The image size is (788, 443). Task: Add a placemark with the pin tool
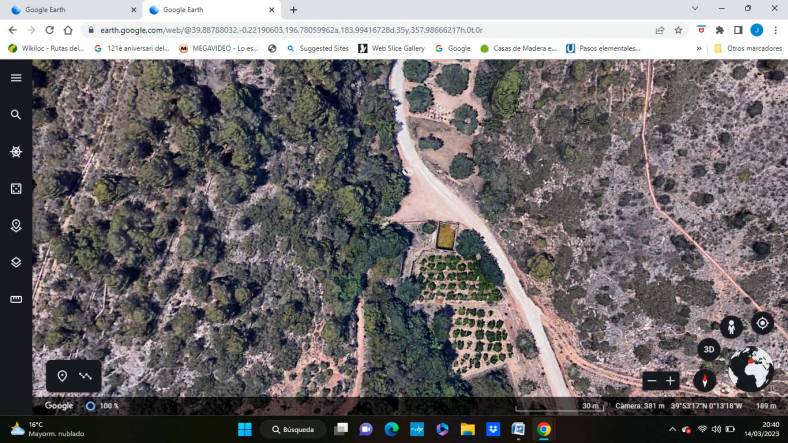click(62, 376)
